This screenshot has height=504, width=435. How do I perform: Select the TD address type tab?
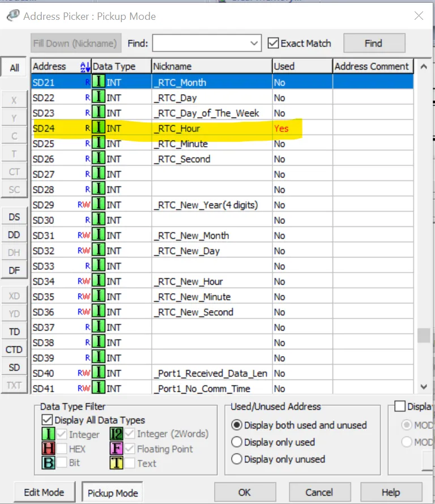(x=14, y=332)
